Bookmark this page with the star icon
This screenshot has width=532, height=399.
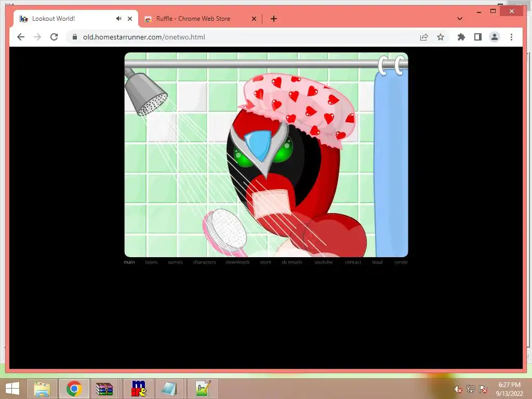click(x=441, y=37)
